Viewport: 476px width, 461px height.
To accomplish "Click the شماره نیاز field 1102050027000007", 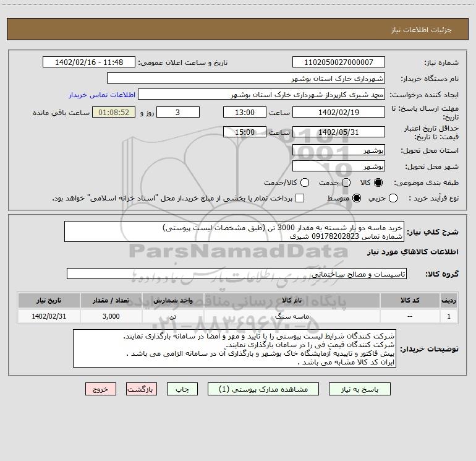I will pyautogui.click(x=339, y=62).
